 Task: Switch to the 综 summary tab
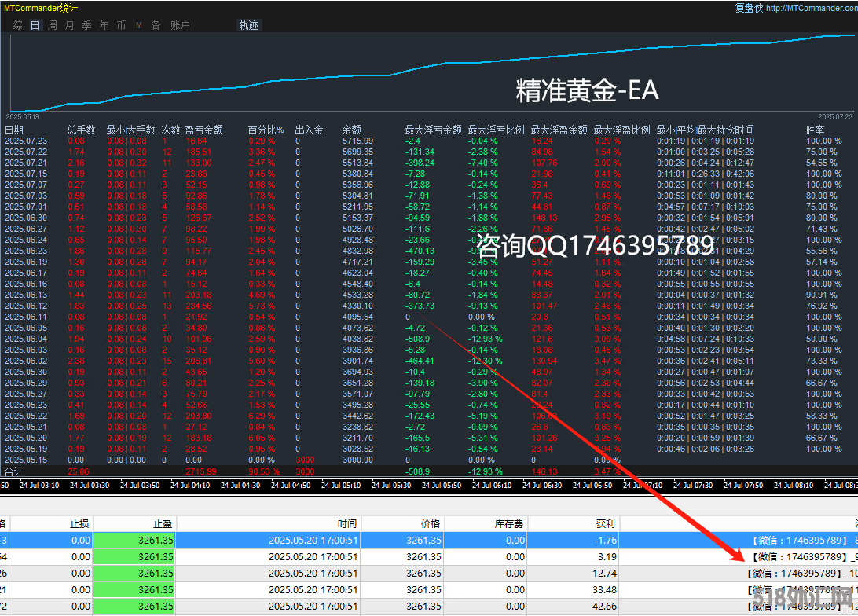[17, 25]
